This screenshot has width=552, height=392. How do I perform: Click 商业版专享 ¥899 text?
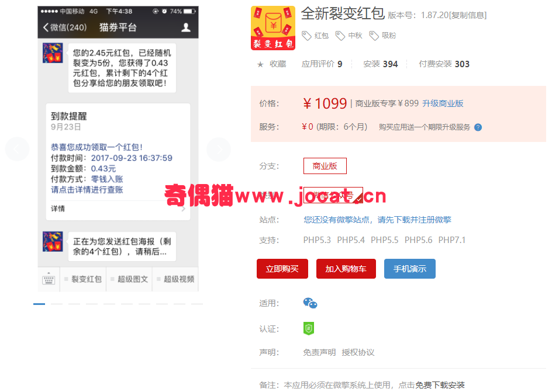tap(387, 103)
